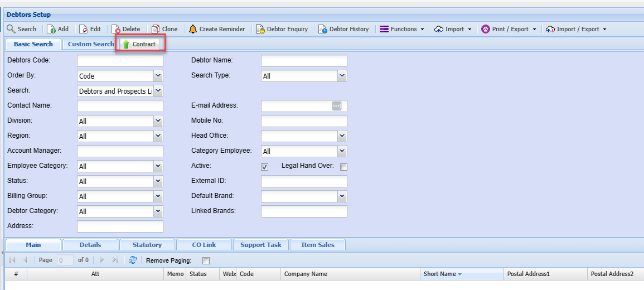Go to first page of results
The width and height of the screenshot is (644, 290).
[x=12, y=260]
